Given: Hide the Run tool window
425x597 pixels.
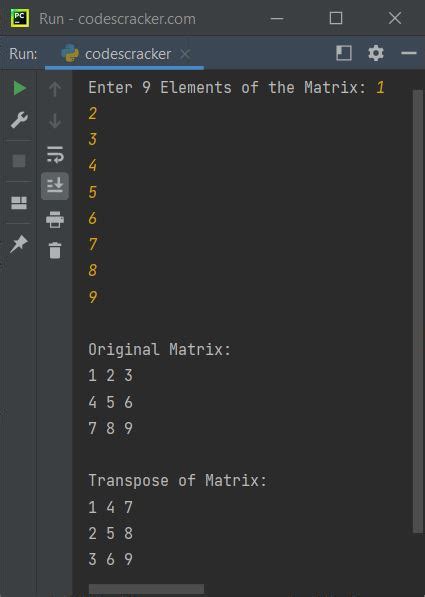Looking at the screenshot, I should click(x=409, y=53).
